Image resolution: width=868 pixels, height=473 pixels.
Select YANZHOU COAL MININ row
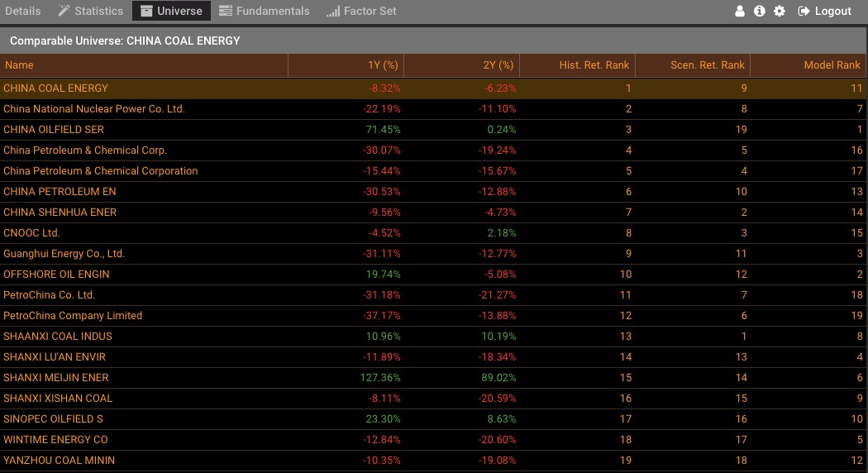click(434, 461)
